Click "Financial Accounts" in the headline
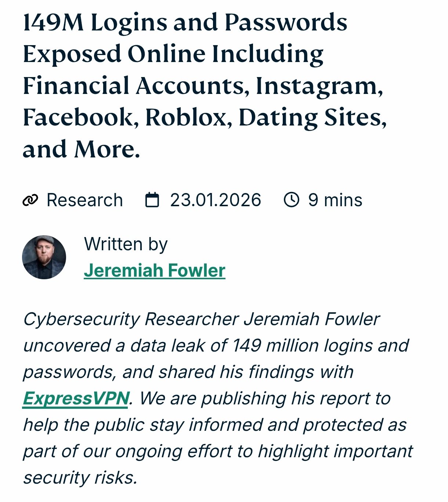The image size is (448, 502). pos(134,86)
